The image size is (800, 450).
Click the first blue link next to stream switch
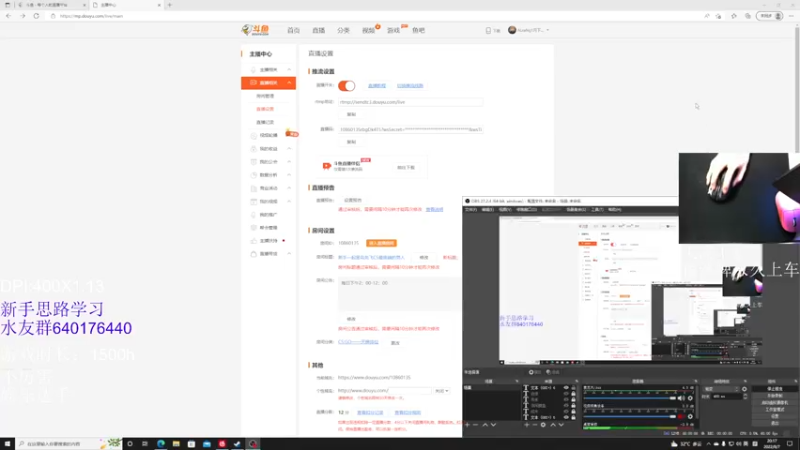click(x=377, y=86)
